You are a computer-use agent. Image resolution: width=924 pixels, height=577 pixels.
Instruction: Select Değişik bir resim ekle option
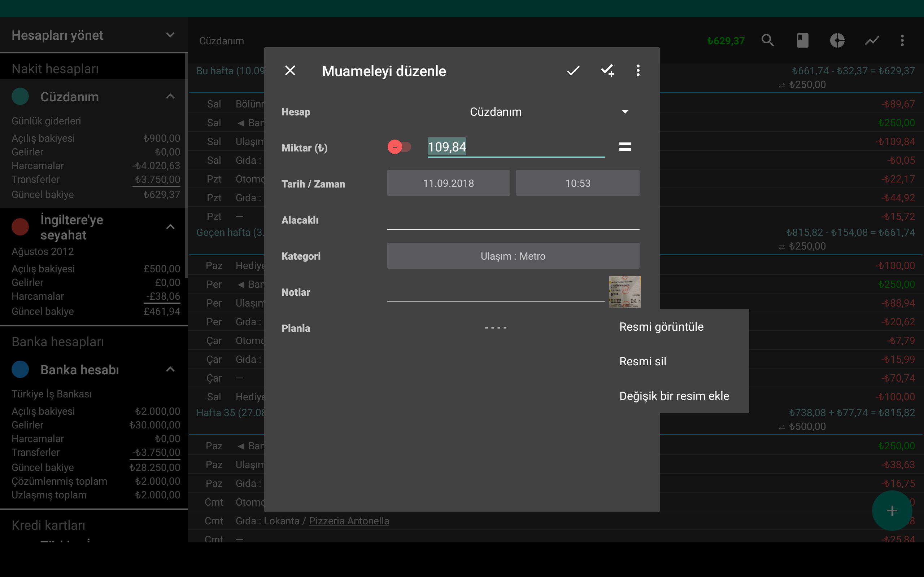coord(674,396)
